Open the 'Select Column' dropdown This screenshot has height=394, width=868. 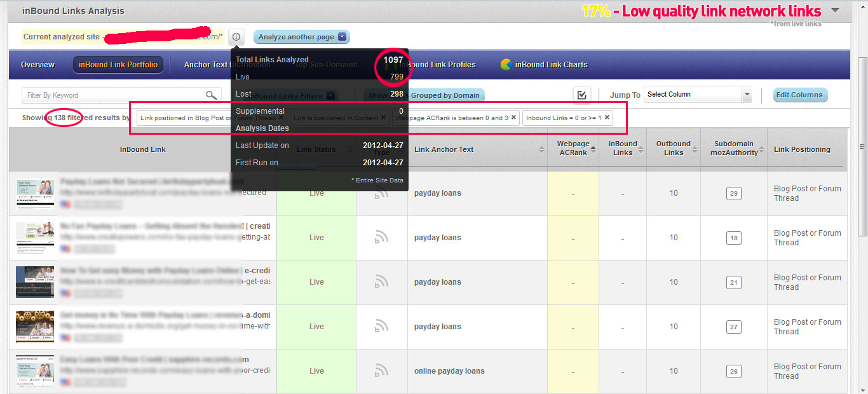(697, 93)
